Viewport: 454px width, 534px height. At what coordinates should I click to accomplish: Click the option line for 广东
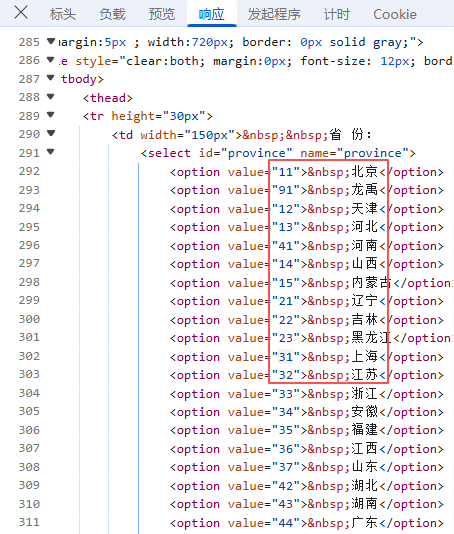tap(307, 523)
